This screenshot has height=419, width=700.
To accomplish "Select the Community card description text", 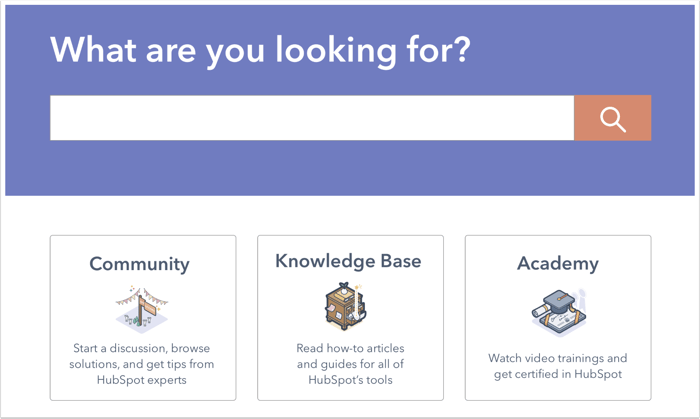I will click(x=142, y=364).
